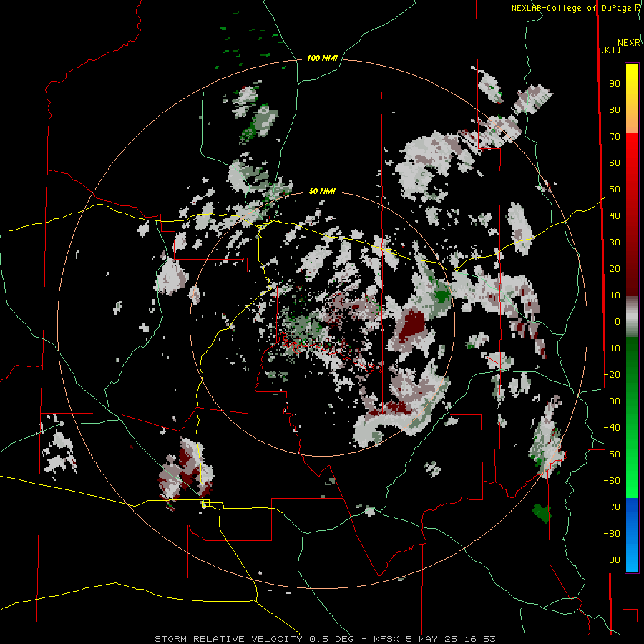Click the 0.5 DEG elevation text
The height and width of the screenshot is (644, 644).
coord(331,639)
